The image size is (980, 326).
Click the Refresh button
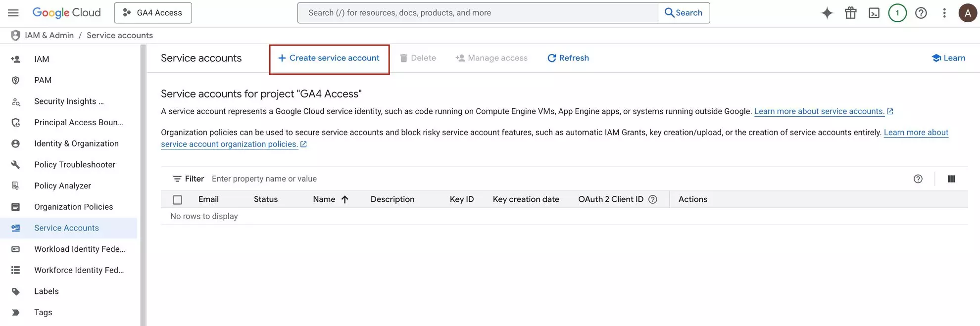tap(568, 58)
